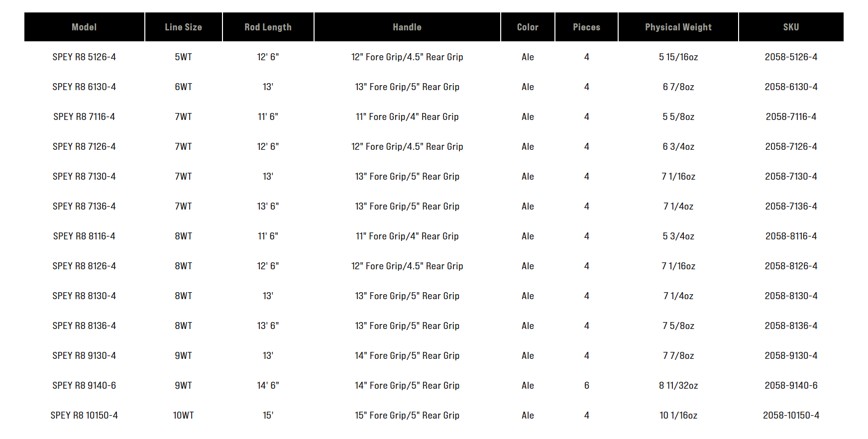
Task: Click the Line Size column header
Action: 183,27
